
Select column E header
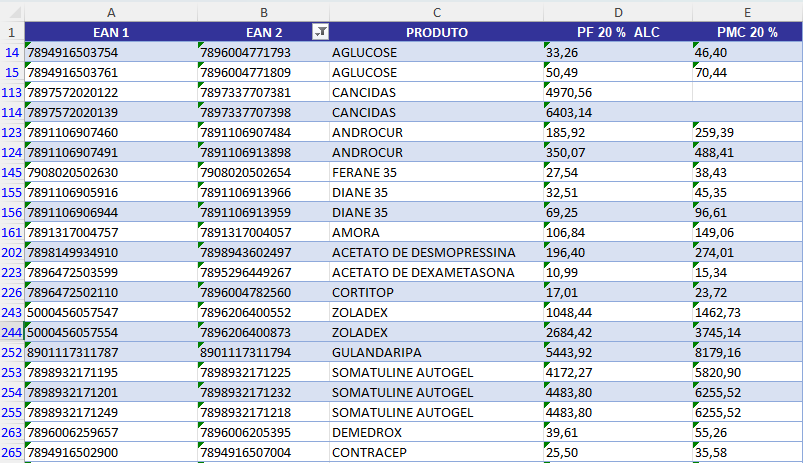point(748,12)
